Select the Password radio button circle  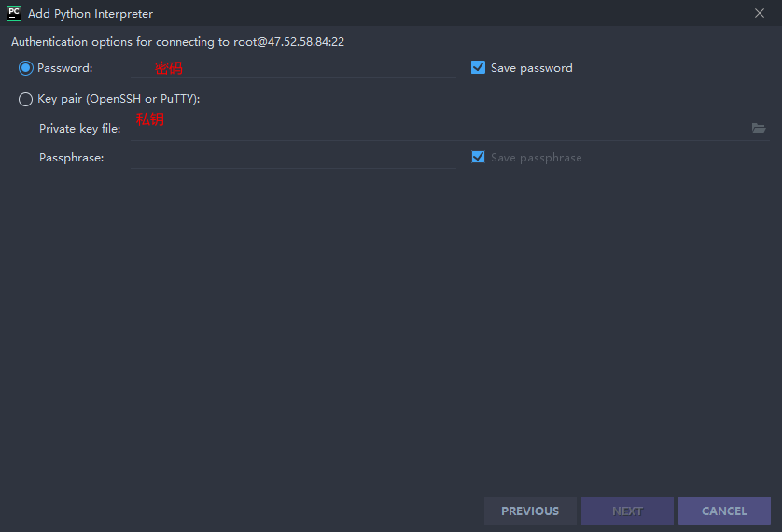coord(26,68)
